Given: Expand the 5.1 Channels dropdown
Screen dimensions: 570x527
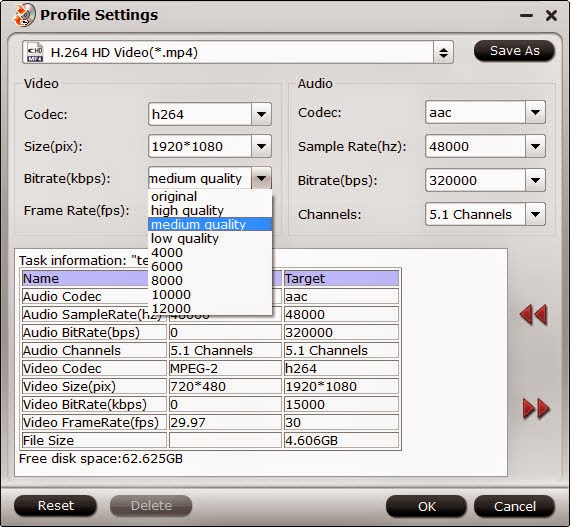Looking at the screenshot, I should point(535,214).
